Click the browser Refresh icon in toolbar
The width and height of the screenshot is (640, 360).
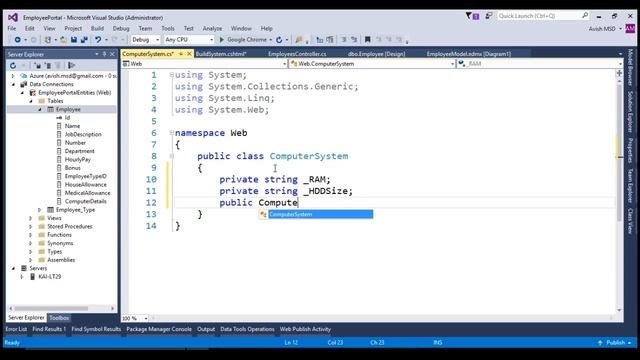[x=279, y=40]
